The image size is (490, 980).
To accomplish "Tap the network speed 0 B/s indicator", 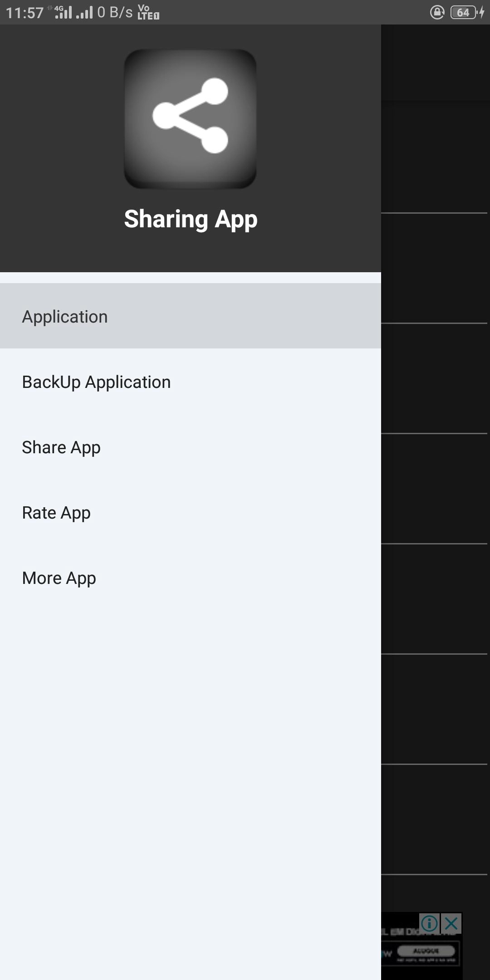I will 115,12.
